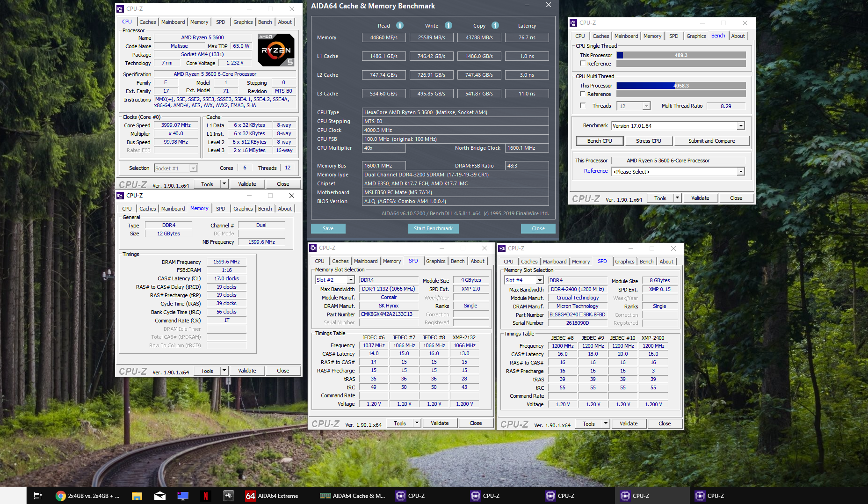Switch to Mainboard tab in Memory CPU-Z window
The width and height of the screenshot is (868, 504).
click(x=173, y=209)
